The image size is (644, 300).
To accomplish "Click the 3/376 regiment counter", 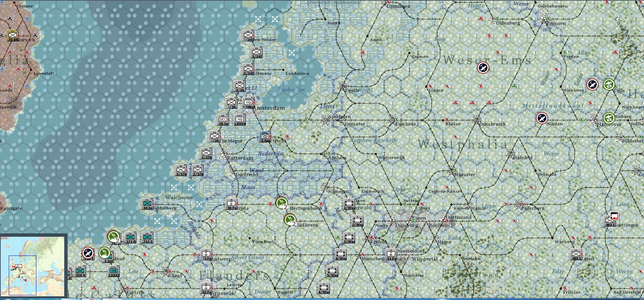I will pos(181,170).
